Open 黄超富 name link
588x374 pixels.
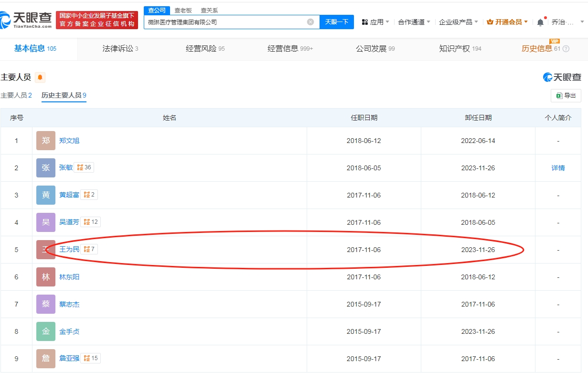pyautogui.click(x=69, y=195)
